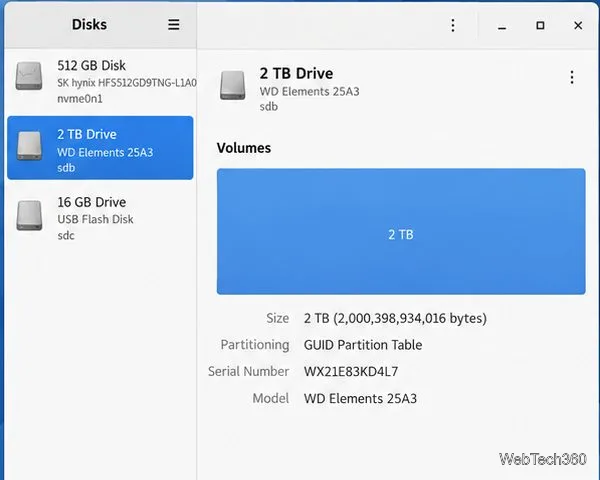Click the 2 TB Drive icon in sidebar
The height and width of the screenshot is (480, 600).
pos(29,146)
